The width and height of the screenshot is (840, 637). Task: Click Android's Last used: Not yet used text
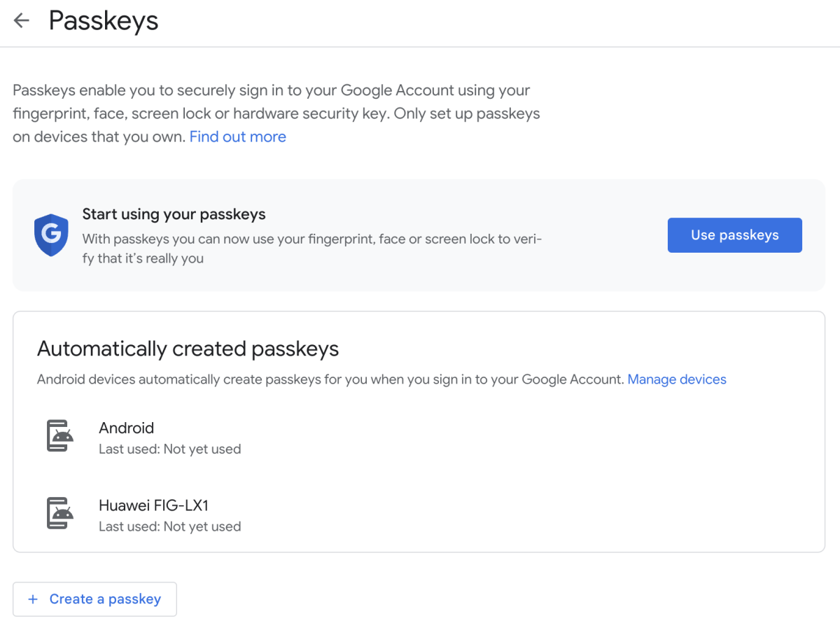coord(170,449)
